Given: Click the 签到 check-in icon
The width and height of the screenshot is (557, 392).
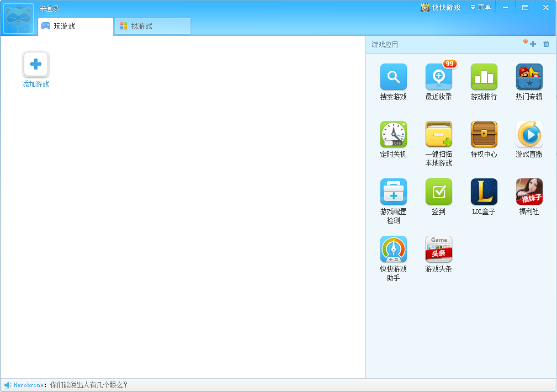Looking at the screenshot, I should pyautogui.click(x=439, y=192).
